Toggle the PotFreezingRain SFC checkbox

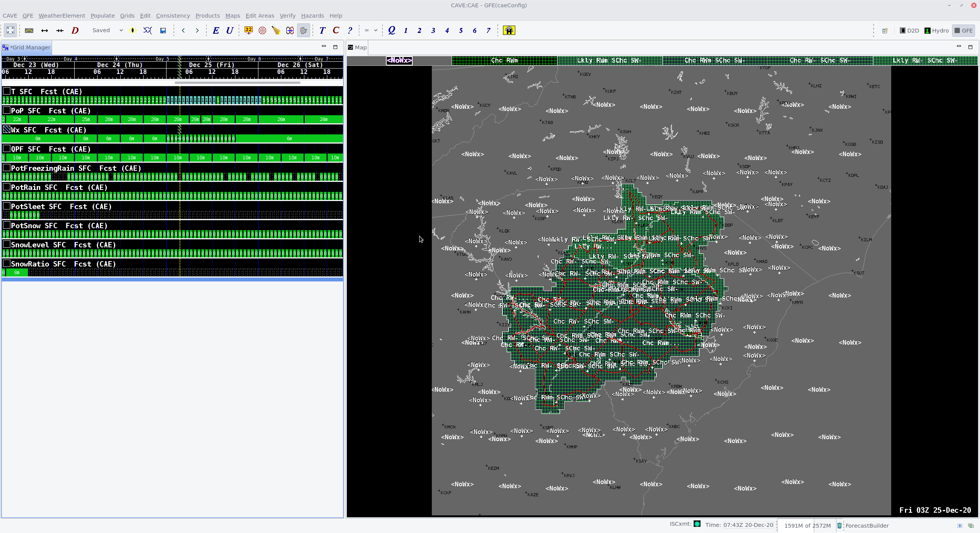coord(7,168)
